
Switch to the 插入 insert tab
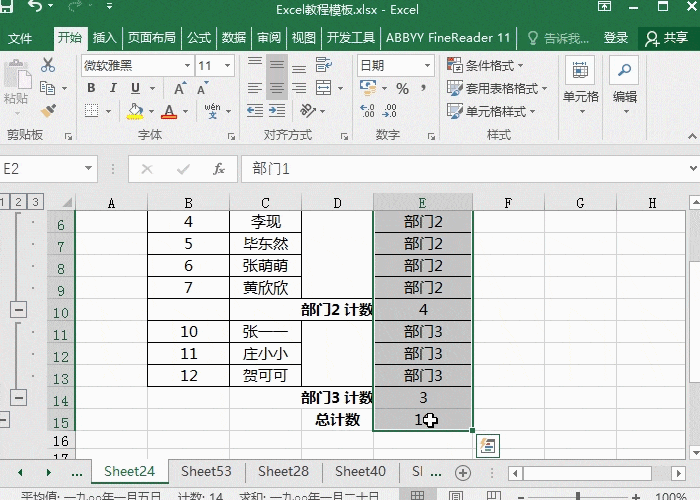coord(104,38)
